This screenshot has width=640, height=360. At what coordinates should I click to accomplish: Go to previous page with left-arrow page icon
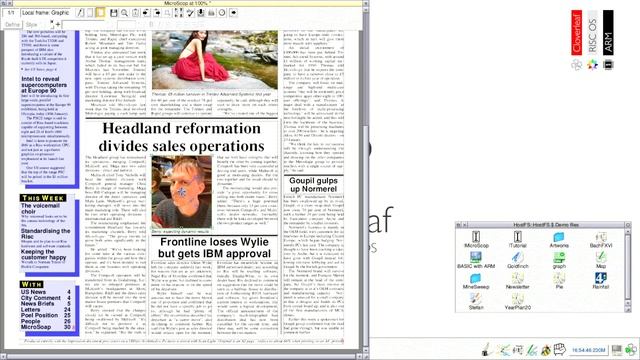coord(146,13)
